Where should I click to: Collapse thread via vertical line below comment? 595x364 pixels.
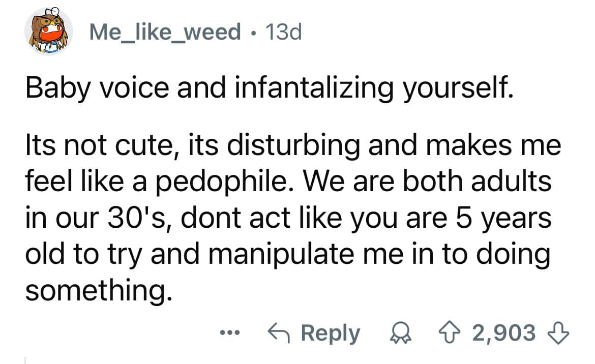[x=25, y=359]
